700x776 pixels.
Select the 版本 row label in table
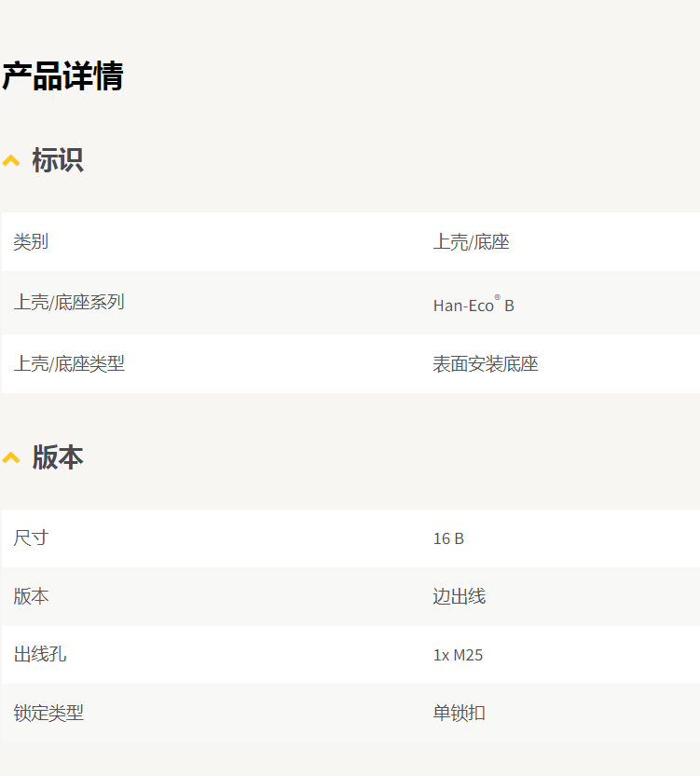[x=31, y=596]
